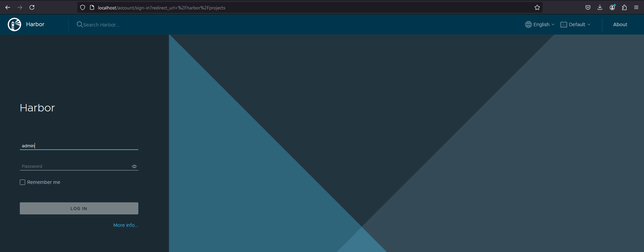Click the large Harbor heading on the login panel

[37, 108]
